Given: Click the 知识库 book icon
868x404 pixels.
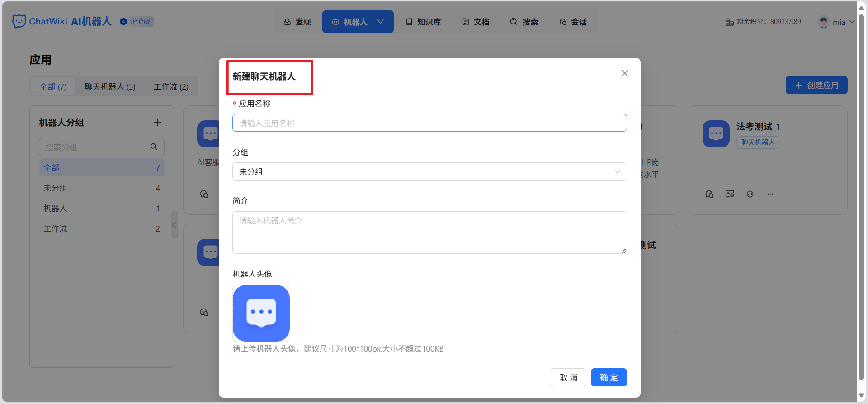Looking at the screenshot, I should (x=409, y=22).
